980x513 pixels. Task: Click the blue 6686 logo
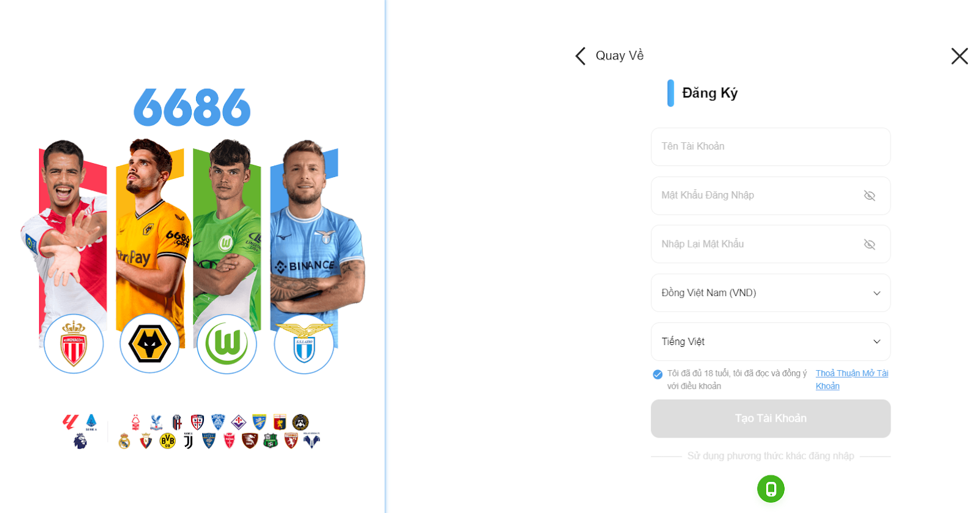[x=192, y=107]
